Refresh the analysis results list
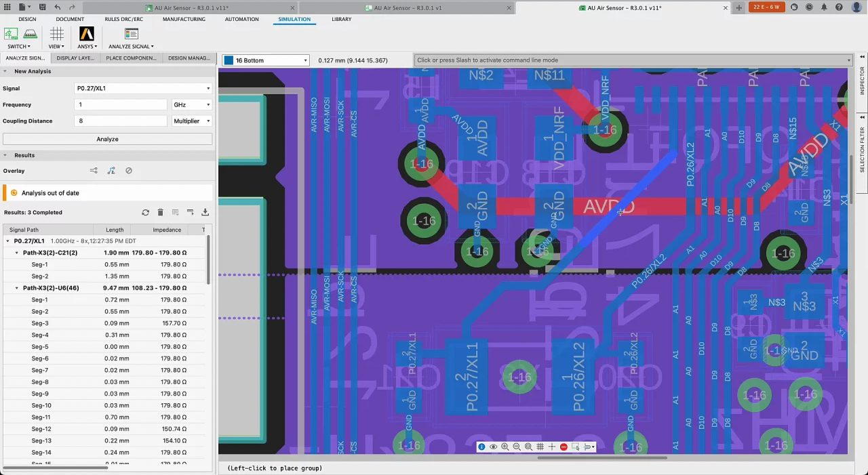868x475 pixels. pos(145,213)
